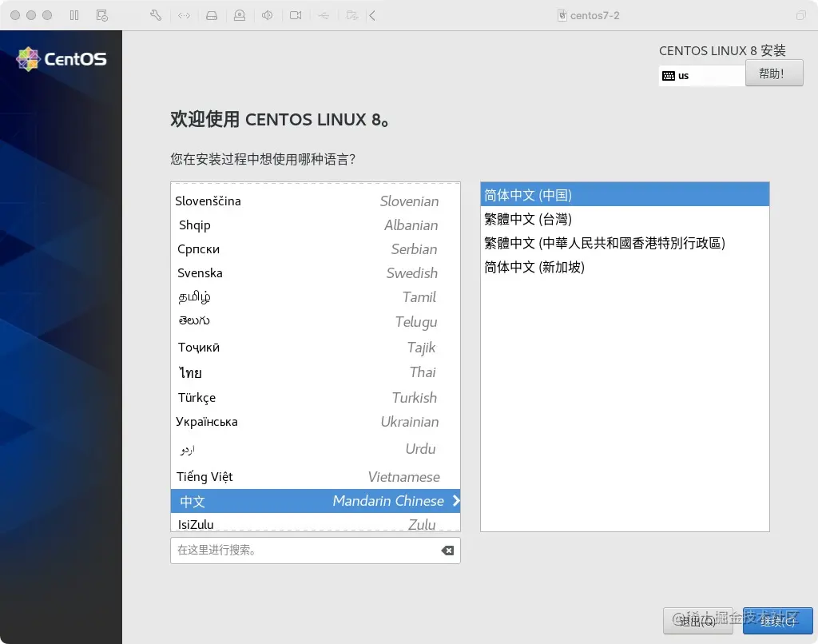This screenshot has width=818, height=644.
Task: Open VM settings with the wrench icon
Action: pos(156,14)
